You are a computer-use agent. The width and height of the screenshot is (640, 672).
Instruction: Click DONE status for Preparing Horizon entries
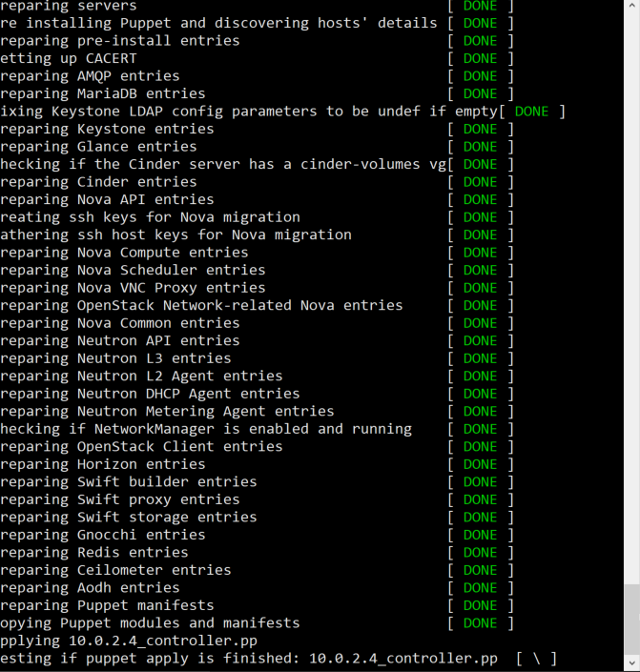480,464
